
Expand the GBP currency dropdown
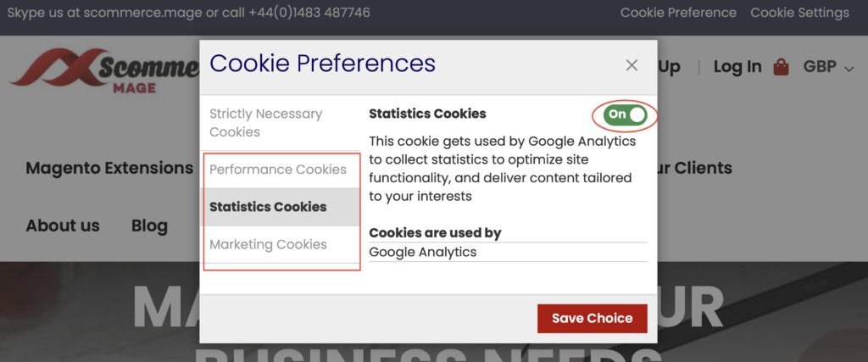[x=828, y=67]
